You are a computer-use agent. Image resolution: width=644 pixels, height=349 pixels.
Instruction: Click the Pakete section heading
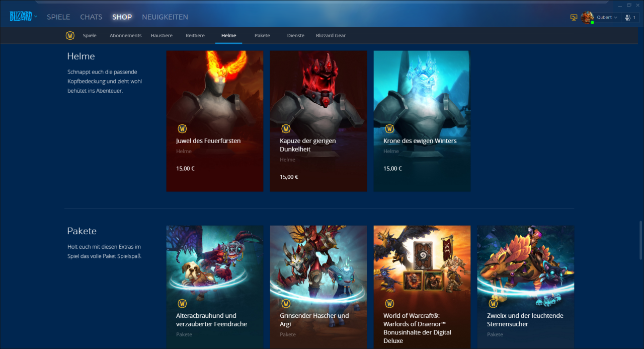(82, 231)
